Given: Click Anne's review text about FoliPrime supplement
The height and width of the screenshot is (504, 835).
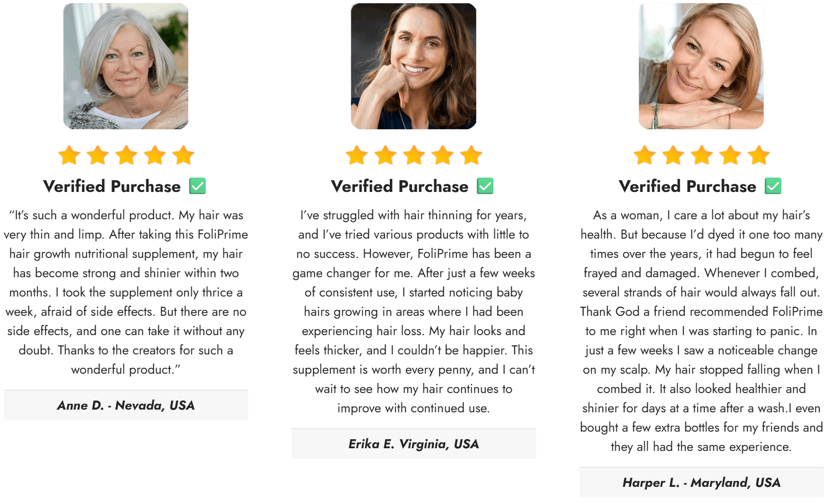Looking at the screenshot, I should tap(126, 292).
